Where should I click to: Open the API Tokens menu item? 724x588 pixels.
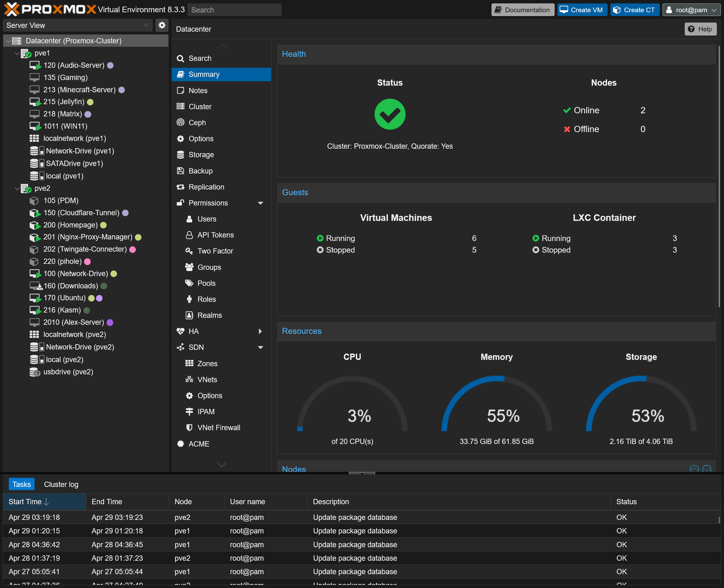221,235
